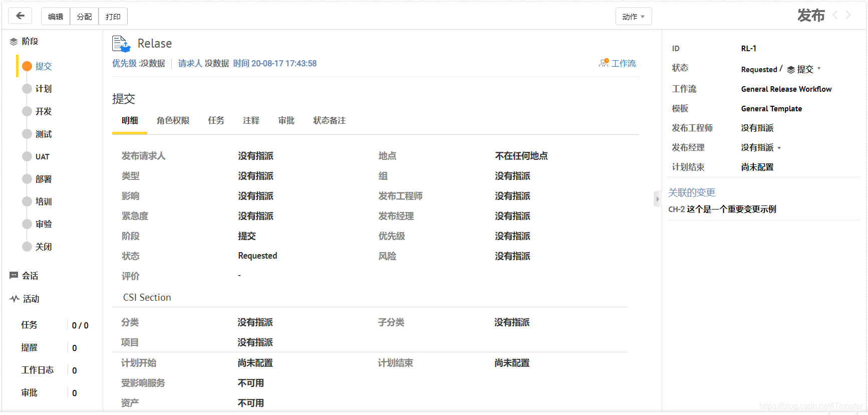Go to previous release with left chevron

(x=835, y=15)
